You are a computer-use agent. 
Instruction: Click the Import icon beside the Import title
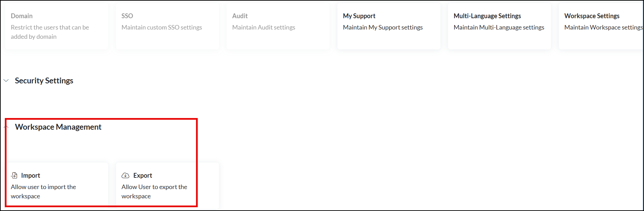tap(14, 175)
